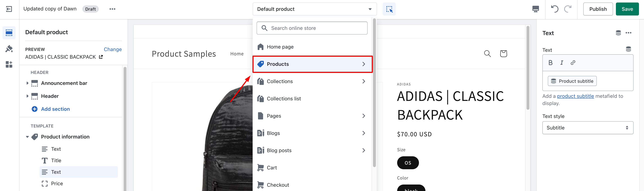Select Checkout template
This screenshot has height=191, width=644.
[x=312, y=185]
